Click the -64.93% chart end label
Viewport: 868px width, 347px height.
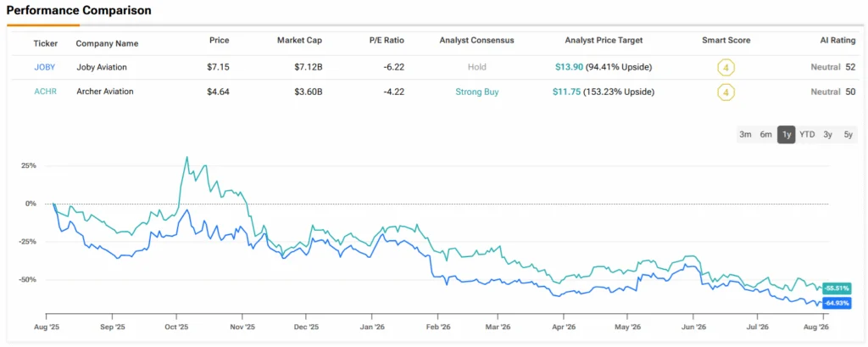tap(837, 303)
